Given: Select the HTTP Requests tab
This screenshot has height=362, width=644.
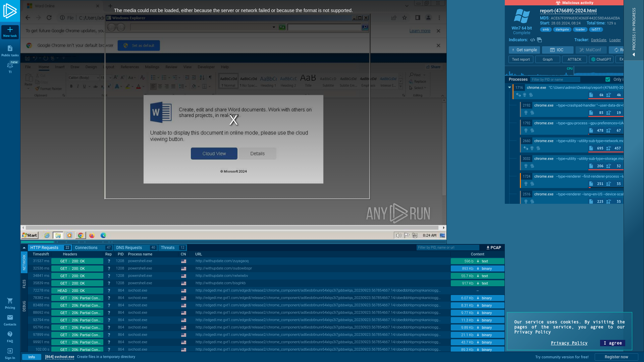Looking at the screenshot, I should click(50, 248).
